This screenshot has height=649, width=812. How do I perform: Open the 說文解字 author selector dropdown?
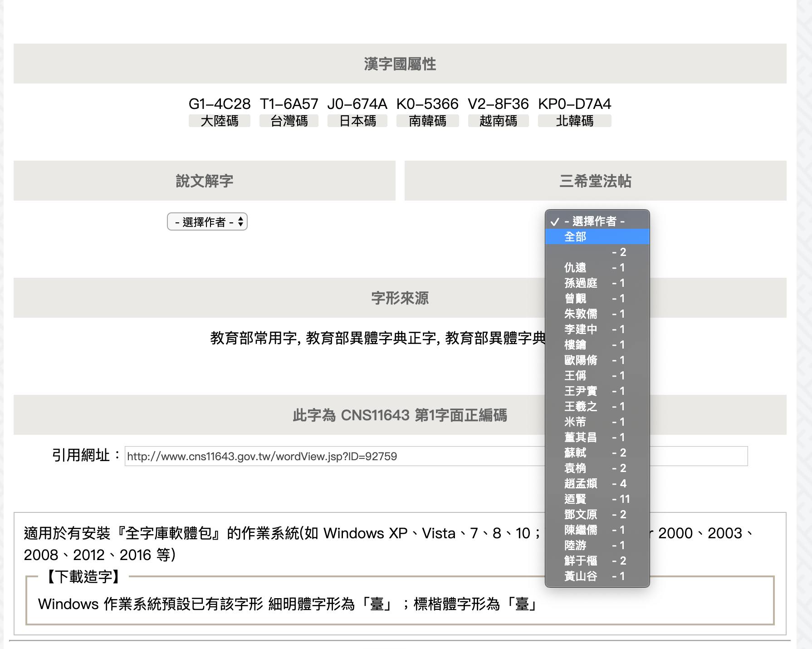(207, 221)
